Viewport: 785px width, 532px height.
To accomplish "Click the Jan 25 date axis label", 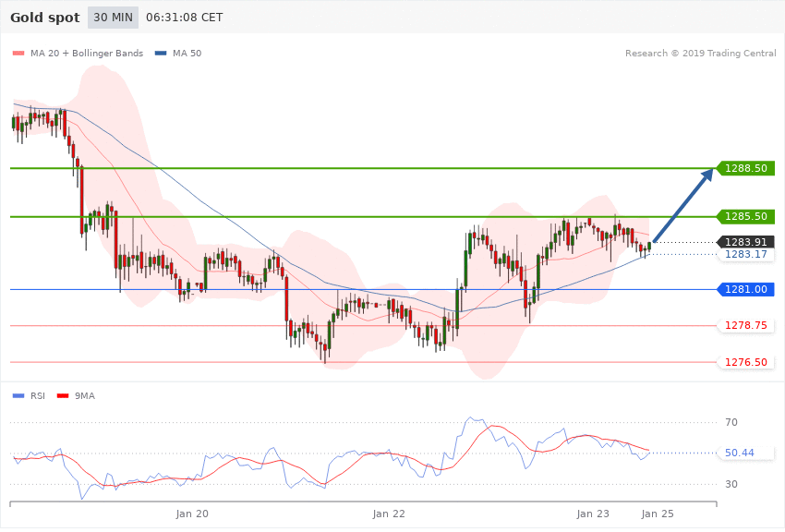I will [x=658, y=514].
